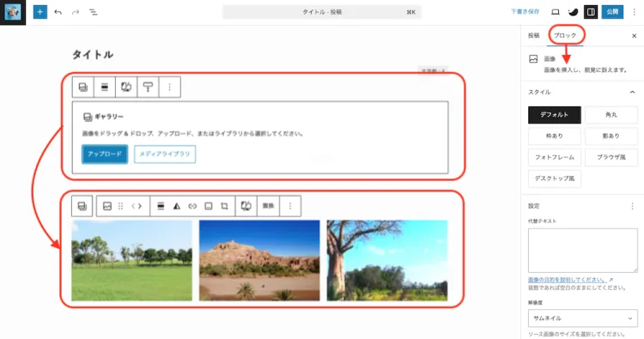
Task: Click the メディアライブラリ button
Action: tap(165, 154)
